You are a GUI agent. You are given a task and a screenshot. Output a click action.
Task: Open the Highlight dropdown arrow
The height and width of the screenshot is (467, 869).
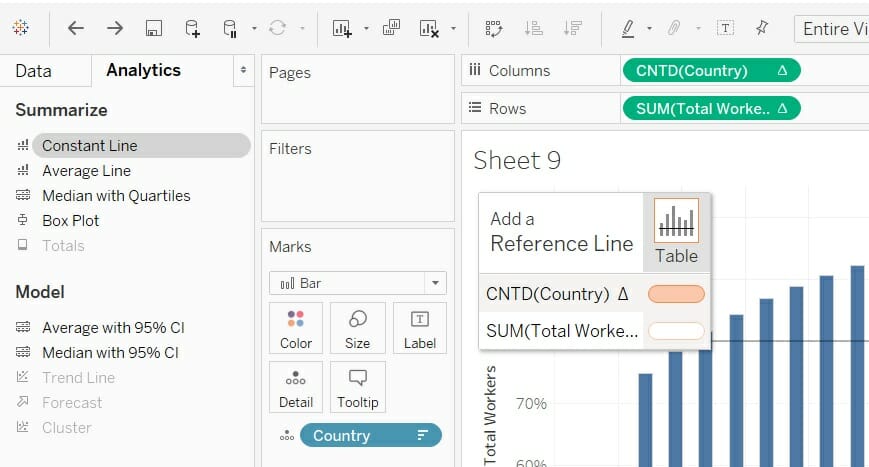pyautogui.click(x=650, y=28)
